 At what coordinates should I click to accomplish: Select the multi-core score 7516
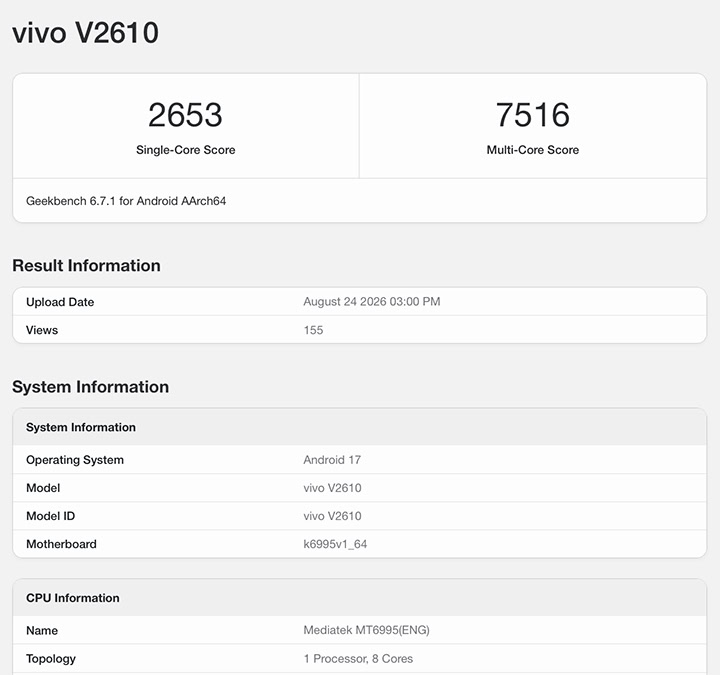coord(533,115)
